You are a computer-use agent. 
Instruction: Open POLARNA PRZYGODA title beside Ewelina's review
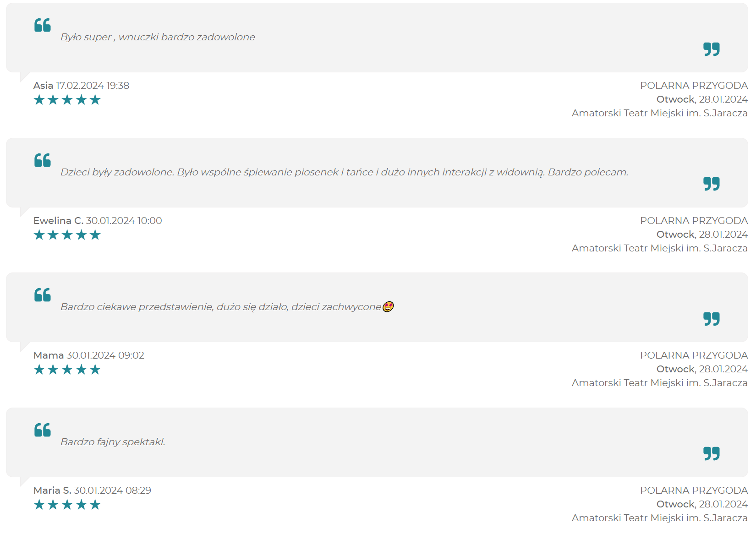pyautogui.click(x=693, y=221)
